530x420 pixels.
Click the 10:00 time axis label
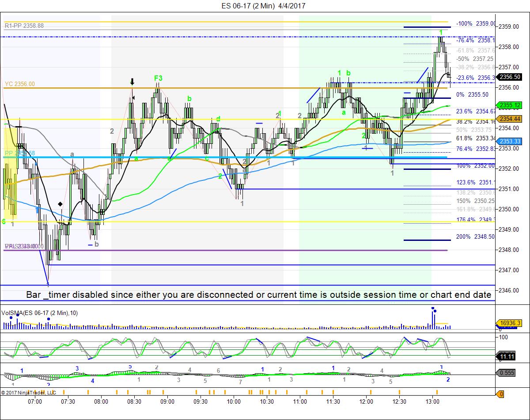click(234, 401)
